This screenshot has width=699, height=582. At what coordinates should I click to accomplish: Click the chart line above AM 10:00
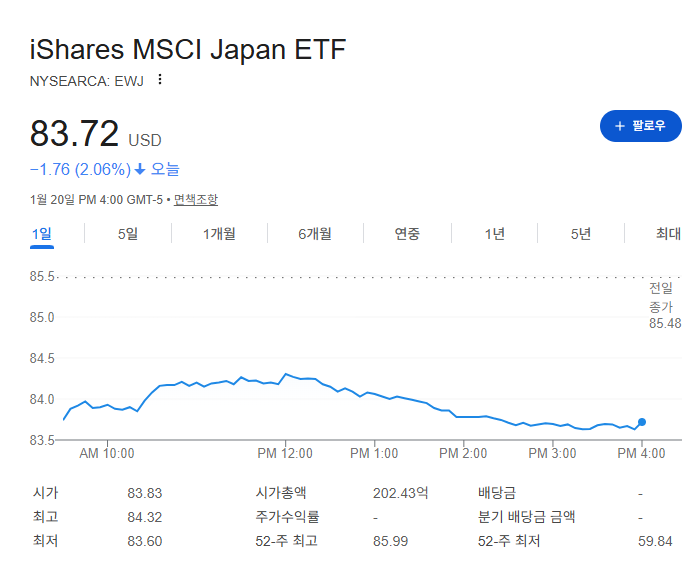point(107,405)
